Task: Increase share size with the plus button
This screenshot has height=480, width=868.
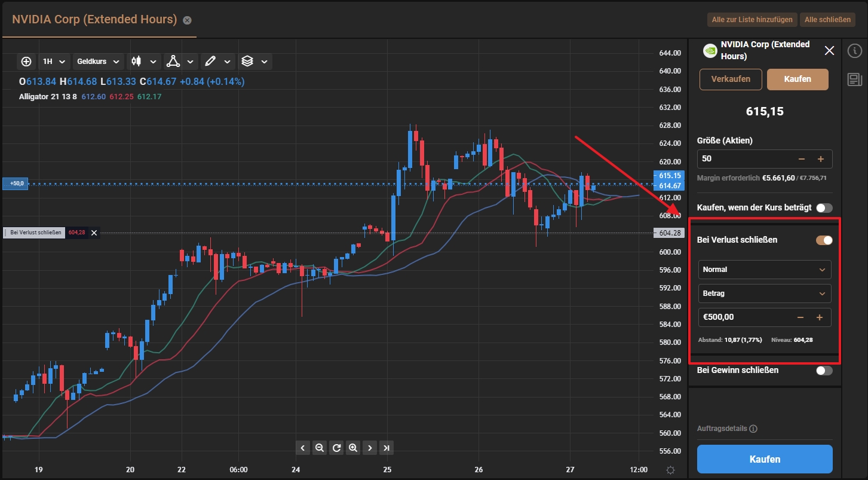Action: [x=821, y=159]
